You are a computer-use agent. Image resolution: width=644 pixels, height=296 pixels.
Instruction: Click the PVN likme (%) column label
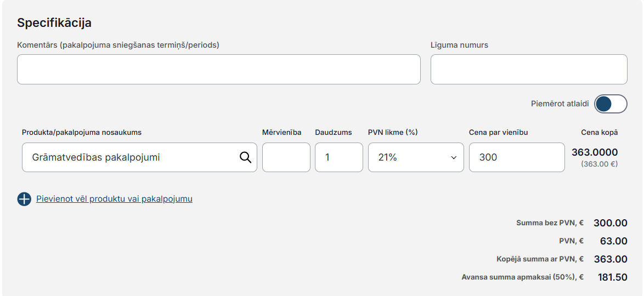coord(393,132)
